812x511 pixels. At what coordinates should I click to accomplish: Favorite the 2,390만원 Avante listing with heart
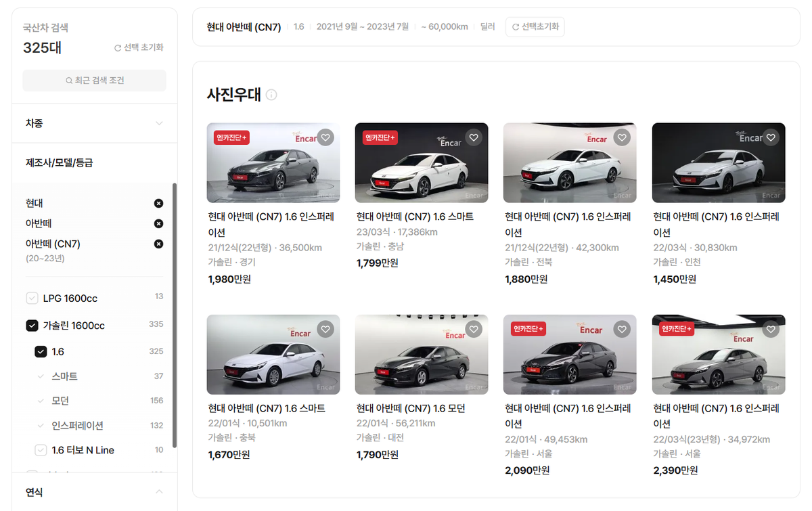click(x=771, y=330)
